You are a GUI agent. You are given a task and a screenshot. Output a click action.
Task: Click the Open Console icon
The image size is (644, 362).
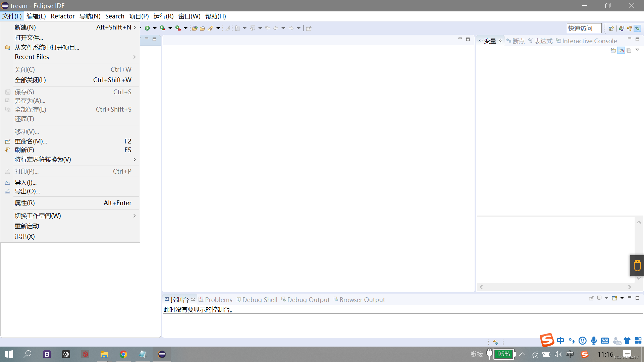tap(615, 298)
